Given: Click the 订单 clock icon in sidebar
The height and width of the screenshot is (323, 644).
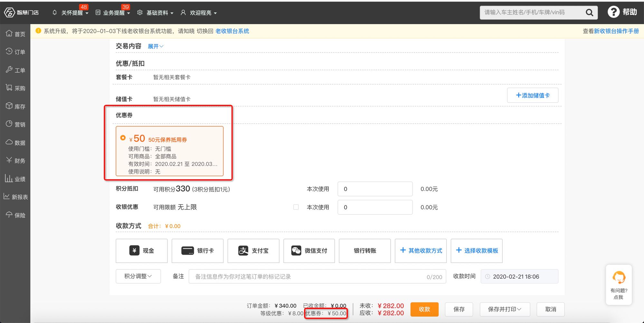Looking at the screenshot, I should point(9,52).
